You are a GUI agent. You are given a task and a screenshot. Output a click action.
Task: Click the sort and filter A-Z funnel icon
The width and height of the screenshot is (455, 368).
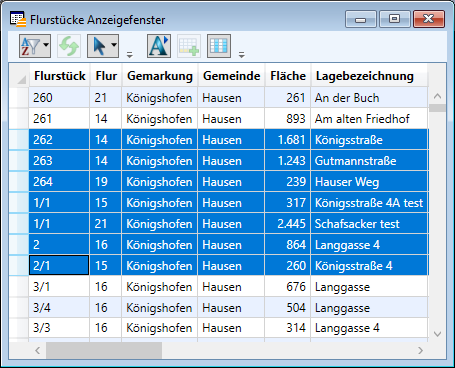pyautogui.click(x=31, y=46)
